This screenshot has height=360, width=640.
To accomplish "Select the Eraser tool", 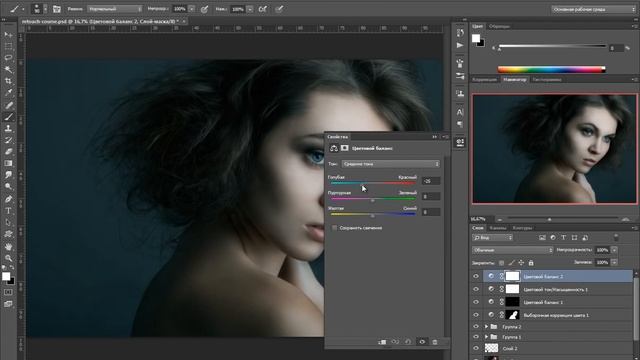I will [8, 151].
